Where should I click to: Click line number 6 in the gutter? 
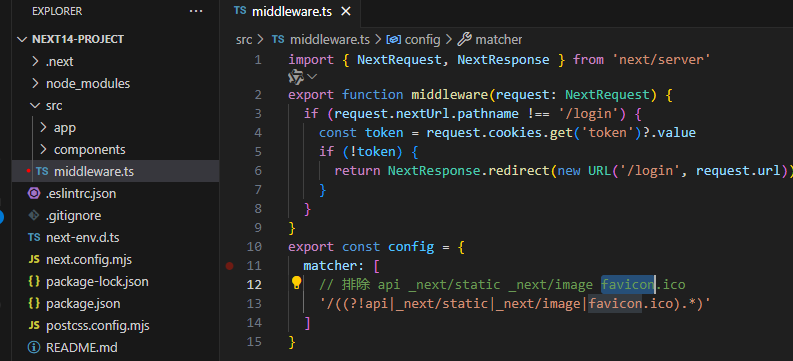[x=258, y=170]
